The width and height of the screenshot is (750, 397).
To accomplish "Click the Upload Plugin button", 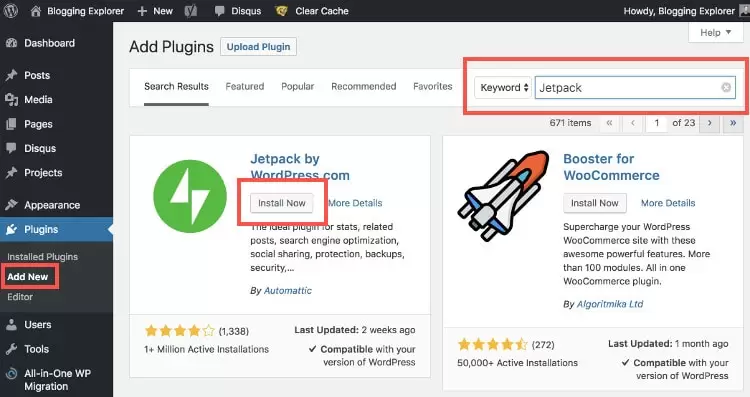I will (258, 47).
